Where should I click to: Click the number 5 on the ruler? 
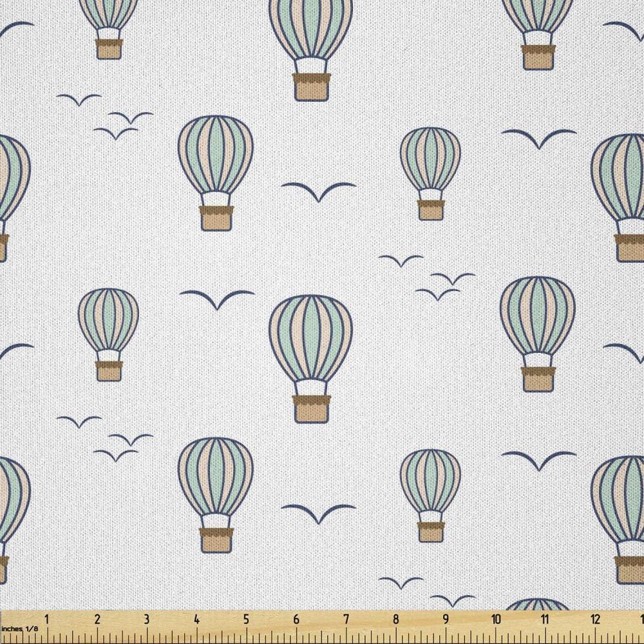click(x=246, y=619)
